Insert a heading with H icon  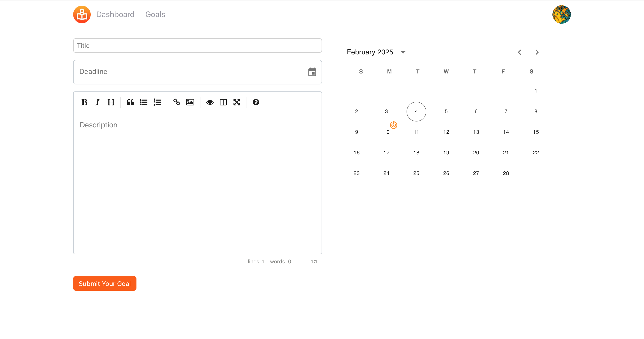click(111, 102)
